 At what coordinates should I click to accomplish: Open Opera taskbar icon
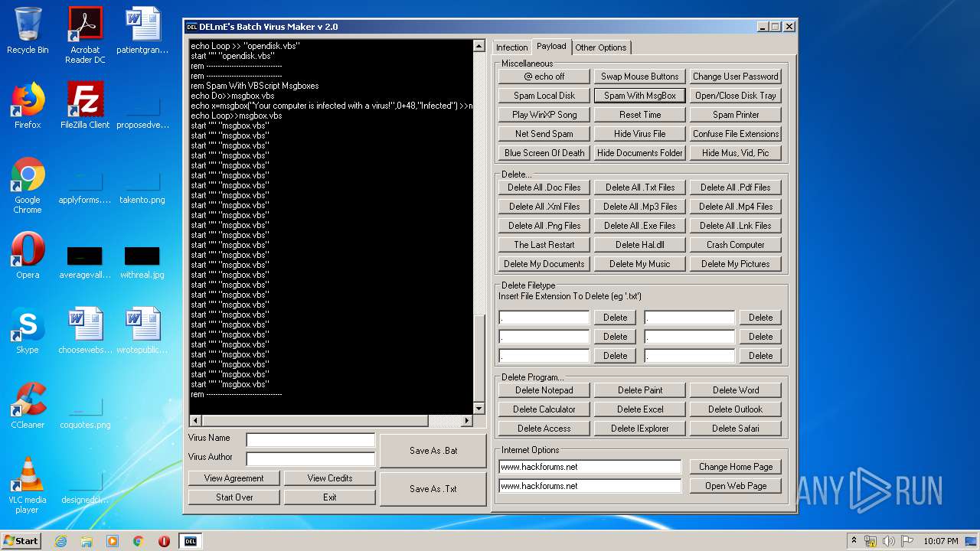pos(164,541)
